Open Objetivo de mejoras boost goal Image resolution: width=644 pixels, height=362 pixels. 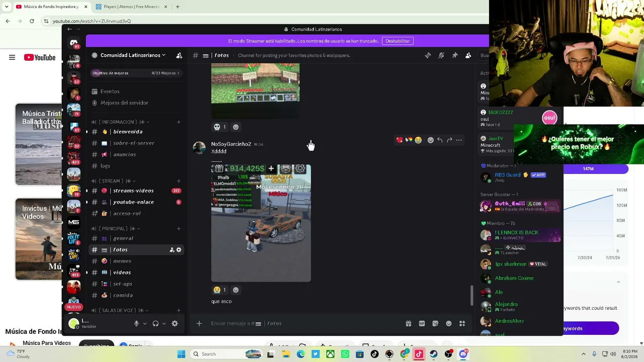pyautogui.click(x=136, y=73)
